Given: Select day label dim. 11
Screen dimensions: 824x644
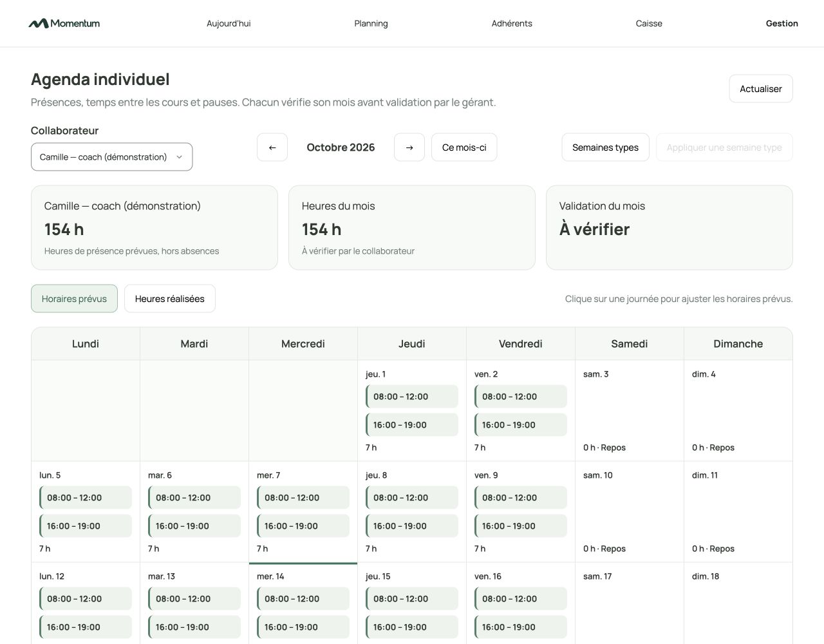Looking at the screenshot, I should [x=705, y=475].
